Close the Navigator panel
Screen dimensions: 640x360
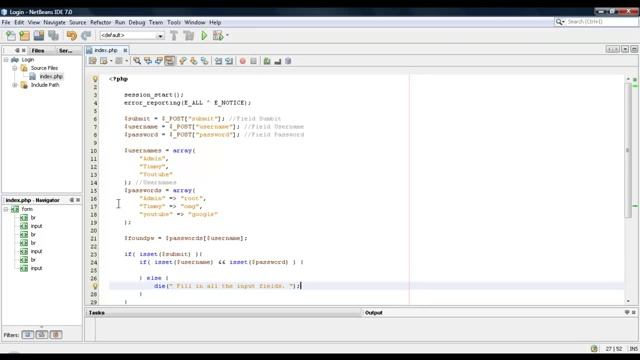(x=78, y=200)
